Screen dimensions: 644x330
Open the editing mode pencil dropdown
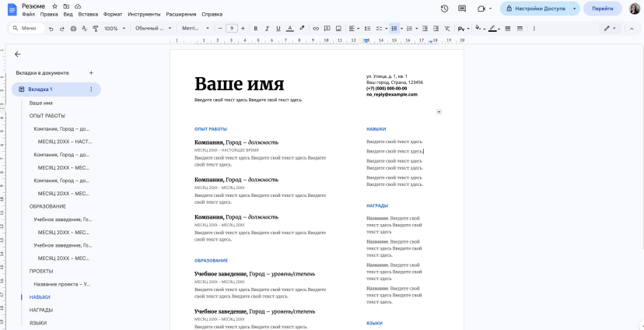coord(610,28)
